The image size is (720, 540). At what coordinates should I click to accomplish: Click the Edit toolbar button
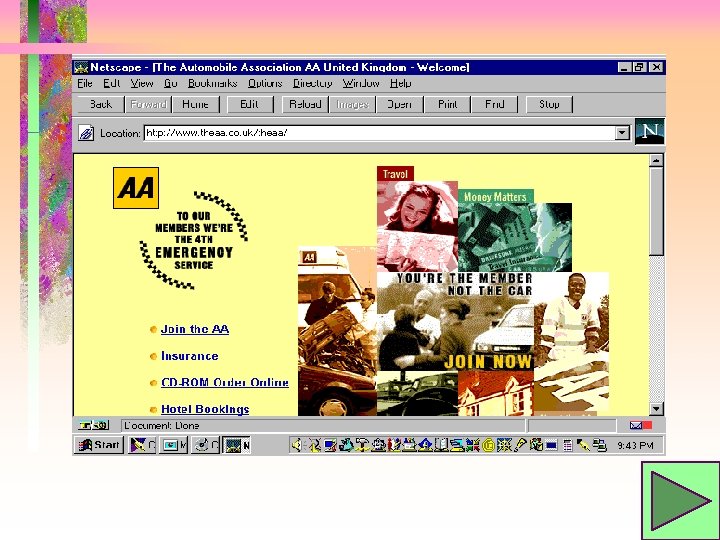249,104
